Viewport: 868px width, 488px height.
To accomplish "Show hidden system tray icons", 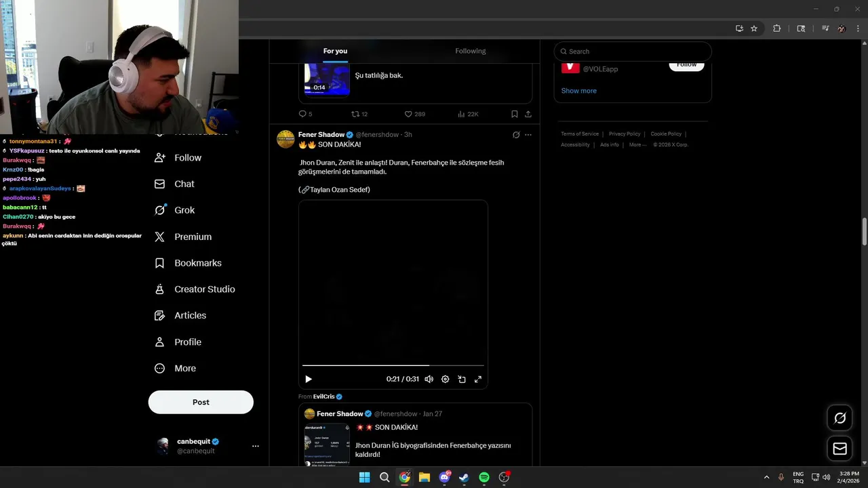I will pos(766,477).
